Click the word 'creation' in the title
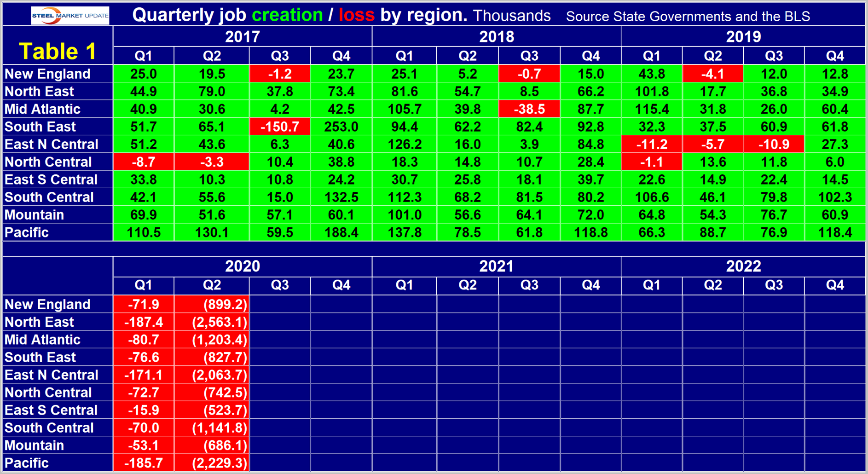 (287, 15)
